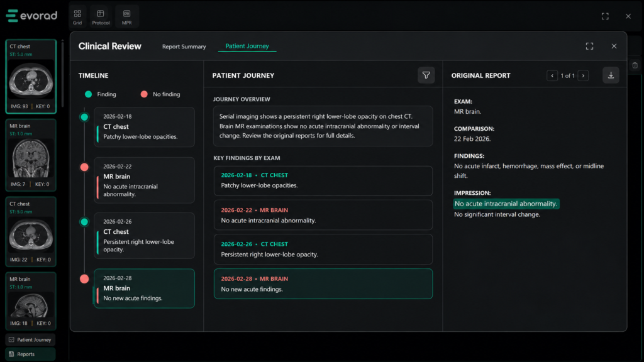Click timeline marker for 2026-02-26
Screen dimensions: 644x362
[x=84, y=222]
